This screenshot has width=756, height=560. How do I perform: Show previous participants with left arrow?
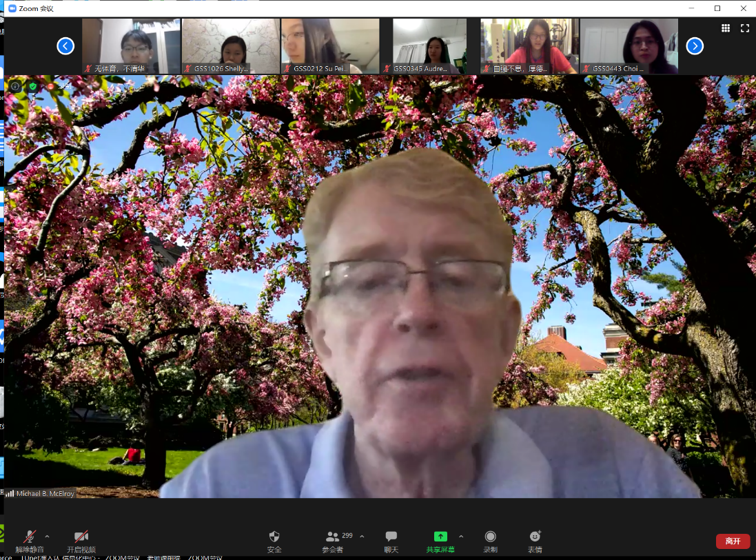65,46
